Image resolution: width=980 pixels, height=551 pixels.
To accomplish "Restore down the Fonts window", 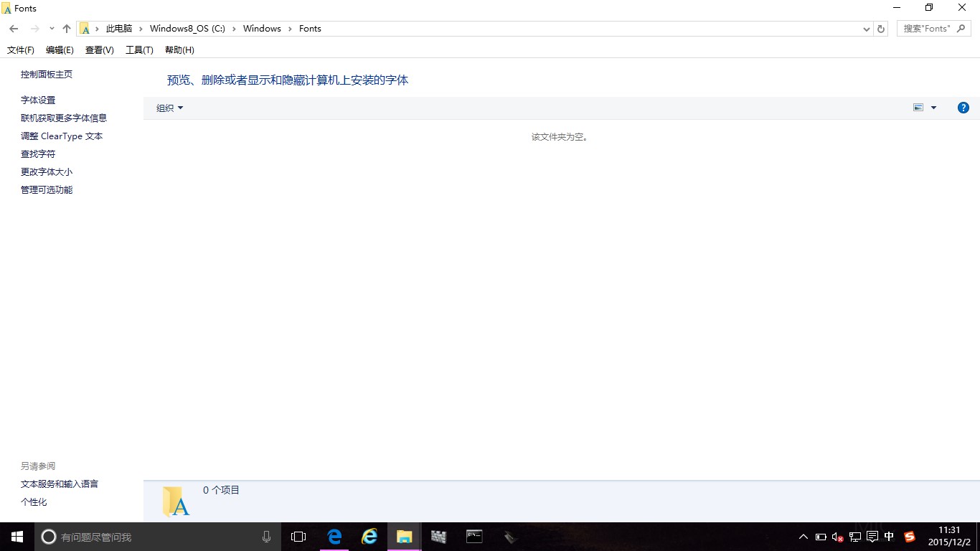I will coord(929,8).
